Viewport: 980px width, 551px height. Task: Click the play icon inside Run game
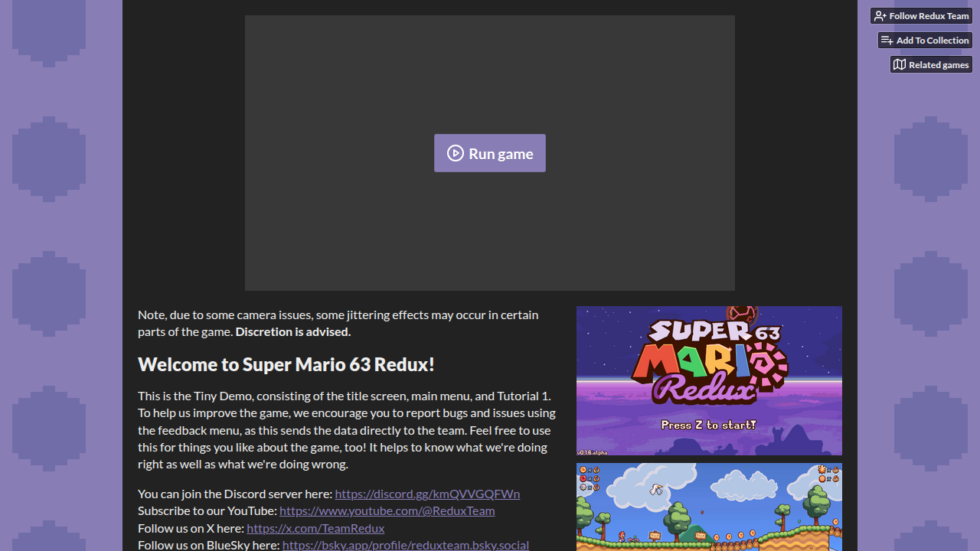[456, 153]
